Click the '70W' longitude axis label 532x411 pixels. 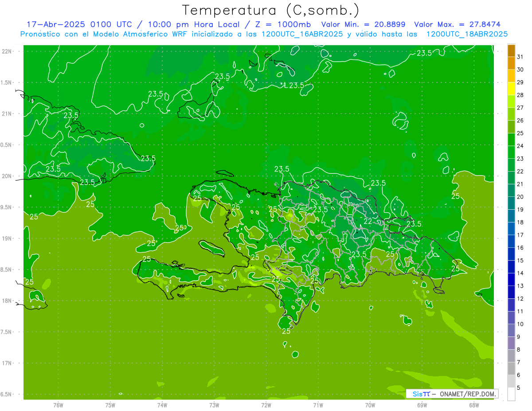(370, 405)
